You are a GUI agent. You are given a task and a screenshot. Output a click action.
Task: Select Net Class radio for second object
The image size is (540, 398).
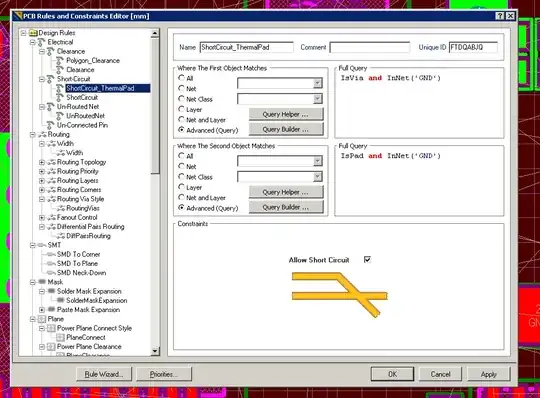pos(181,177)
